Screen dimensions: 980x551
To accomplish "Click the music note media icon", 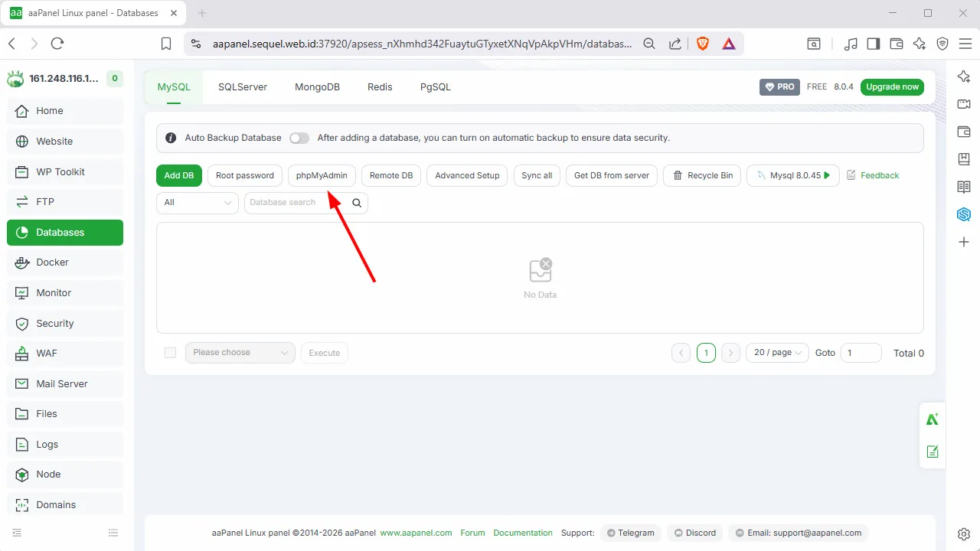I will (851, 44).
